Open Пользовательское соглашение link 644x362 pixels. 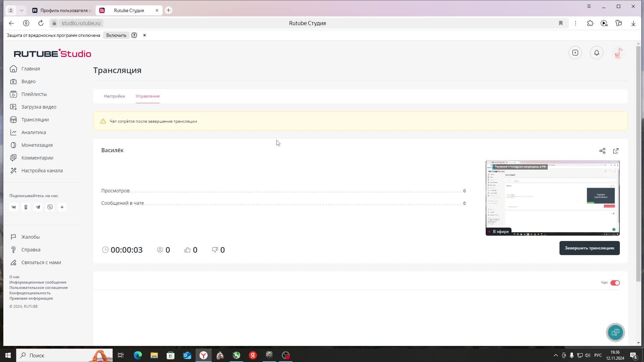point(39,288)
